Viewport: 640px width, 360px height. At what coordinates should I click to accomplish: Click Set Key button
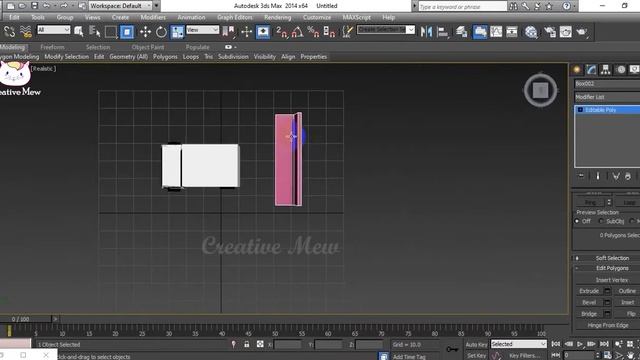pyautogui.click(x=476, y=356)
